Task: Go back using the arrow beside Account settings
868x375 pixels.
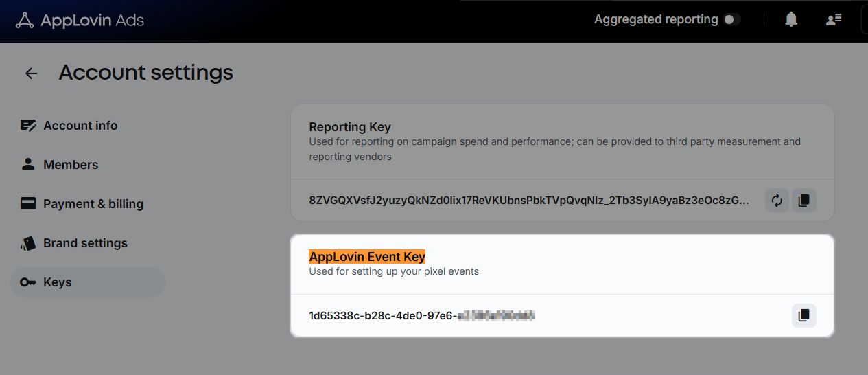Action: point(32,73)
